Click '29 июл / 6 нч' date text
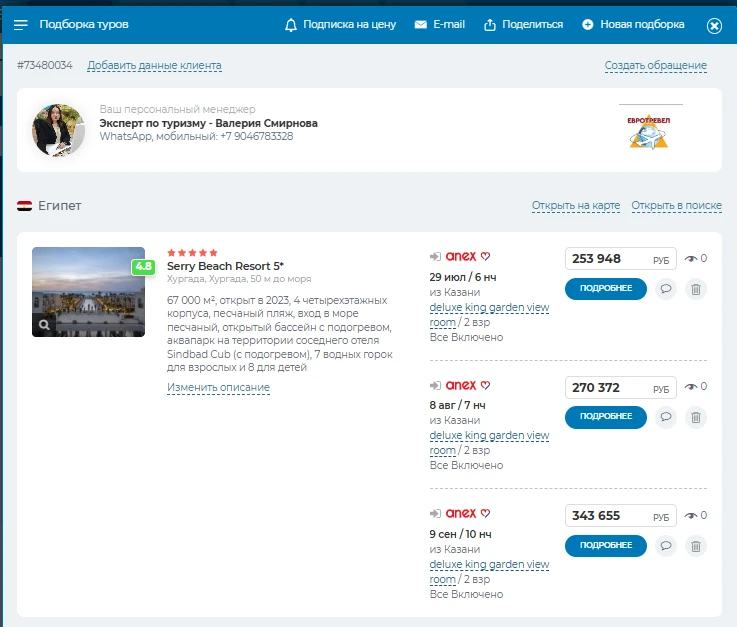 (x=463, y=277)
